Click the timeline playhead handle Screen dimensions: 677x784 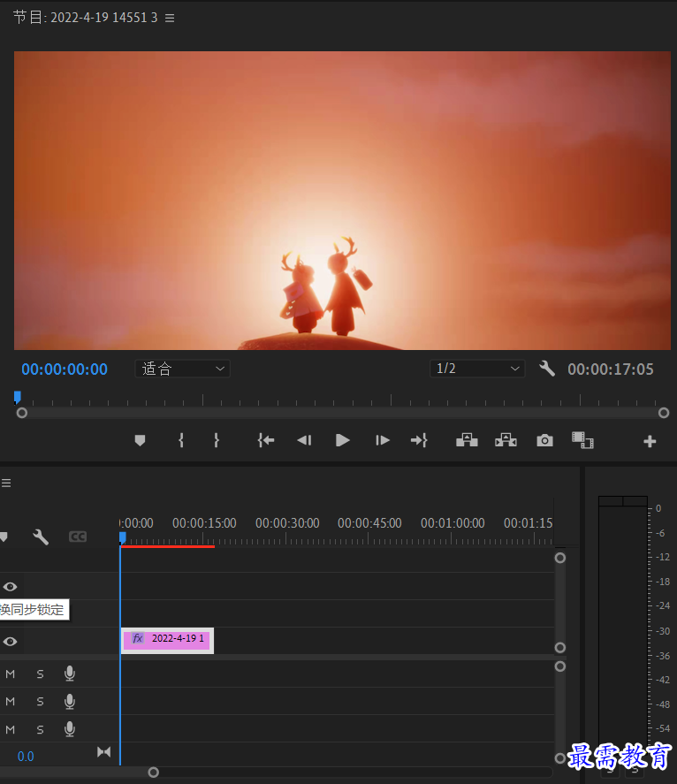[123, 538]
